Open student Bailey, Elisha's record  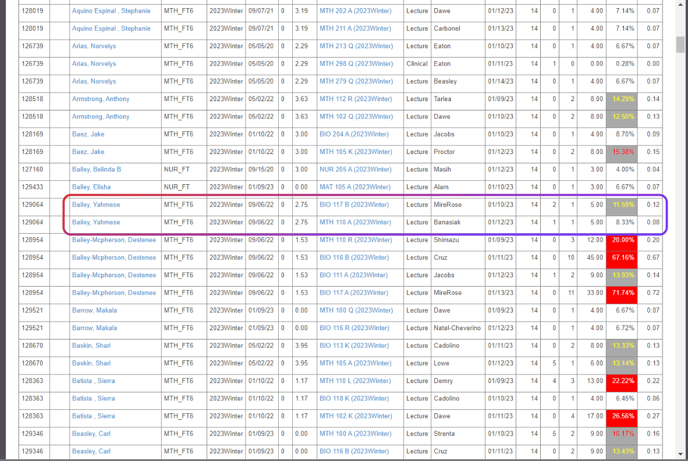click(x=87, y=187)
